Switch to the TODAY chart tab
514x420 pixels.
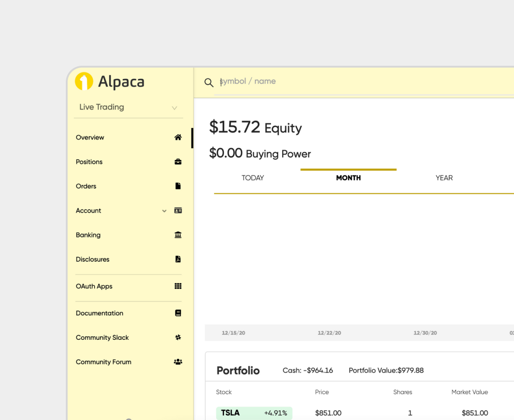(252, 178)
